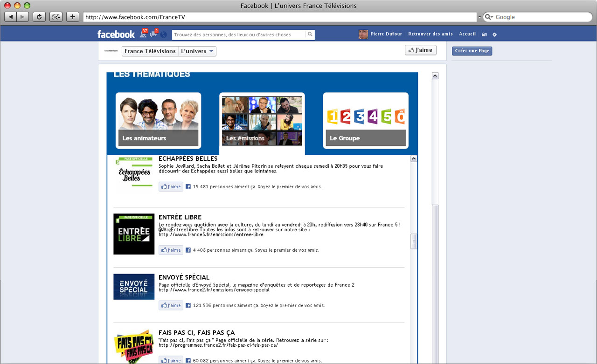This screenshot has height=364, width=597.
Task: Reload the page with the refresh button
Action: 39,17
